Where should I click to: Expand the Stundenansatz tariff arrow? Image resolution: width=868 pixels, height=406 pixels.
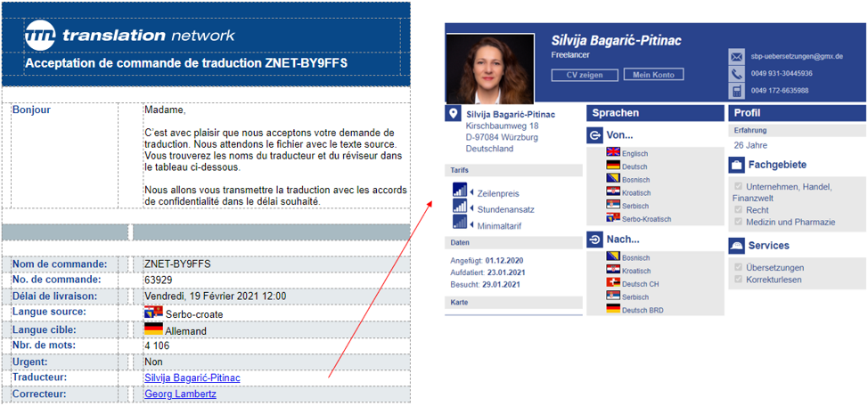[x=471, y=208]
